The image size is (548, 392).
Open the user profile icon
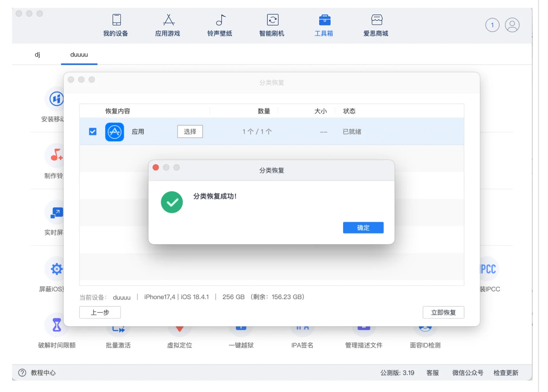tap(512, 25)
